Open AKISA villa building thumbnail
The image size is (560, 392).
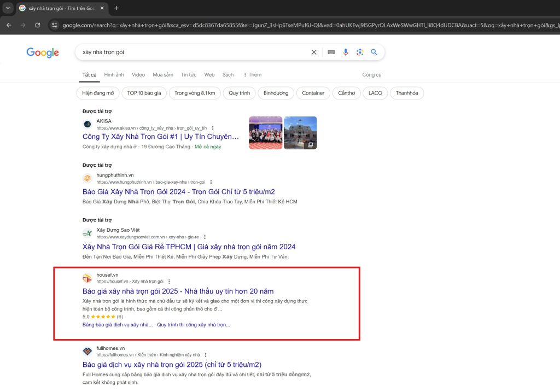point(300,133)
